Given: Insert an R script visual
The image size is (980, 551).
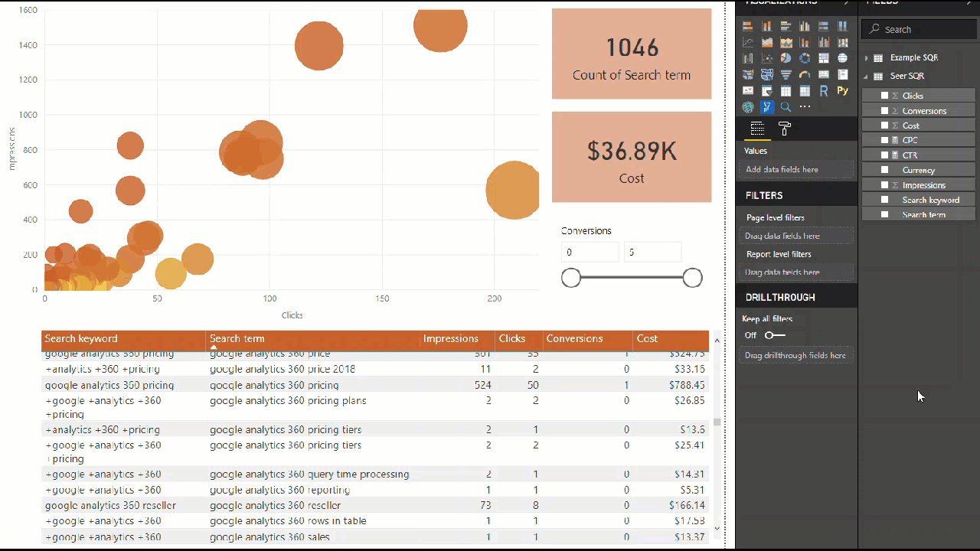Looking at the screenshot, I should click(824, 91).
